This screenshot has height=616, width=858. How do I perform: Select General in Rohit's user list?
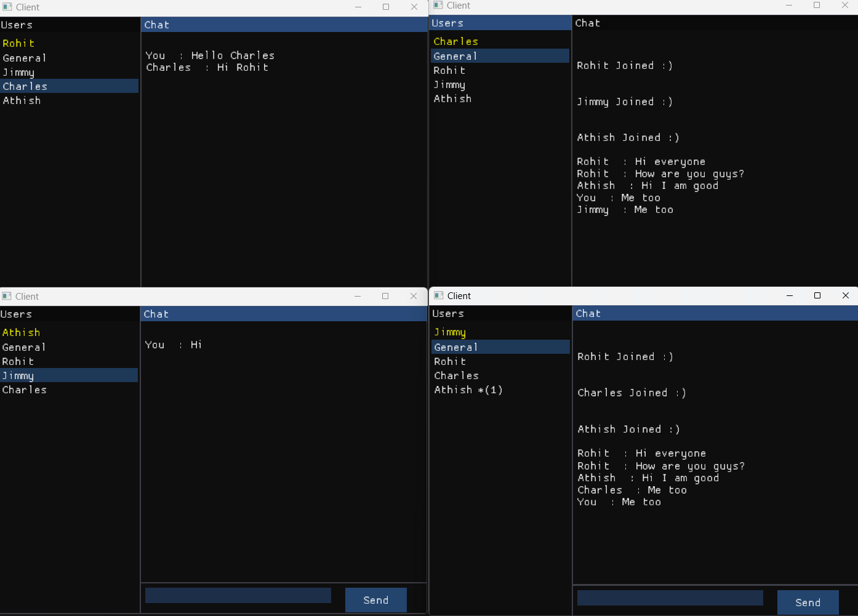click(69, 58)
